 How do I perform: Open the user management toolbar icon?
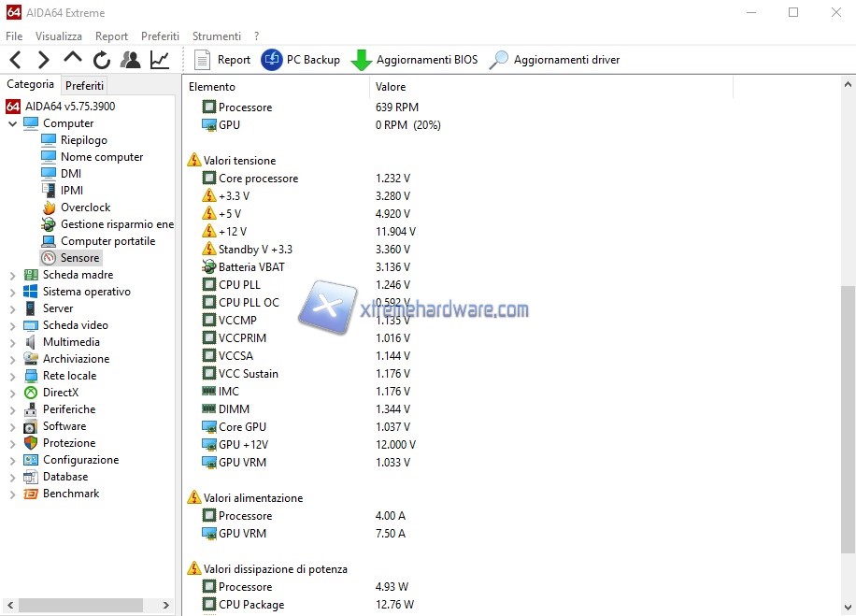point(131,60)
